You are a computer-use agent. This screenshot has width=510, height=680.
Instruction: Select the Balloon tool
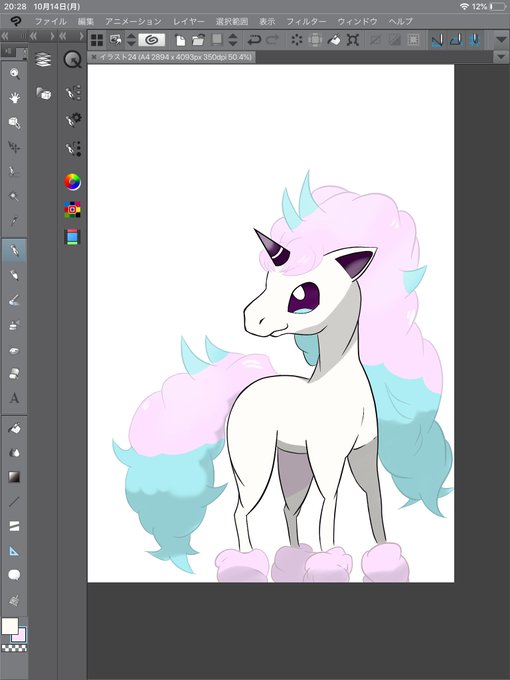(x=14, y=575)
